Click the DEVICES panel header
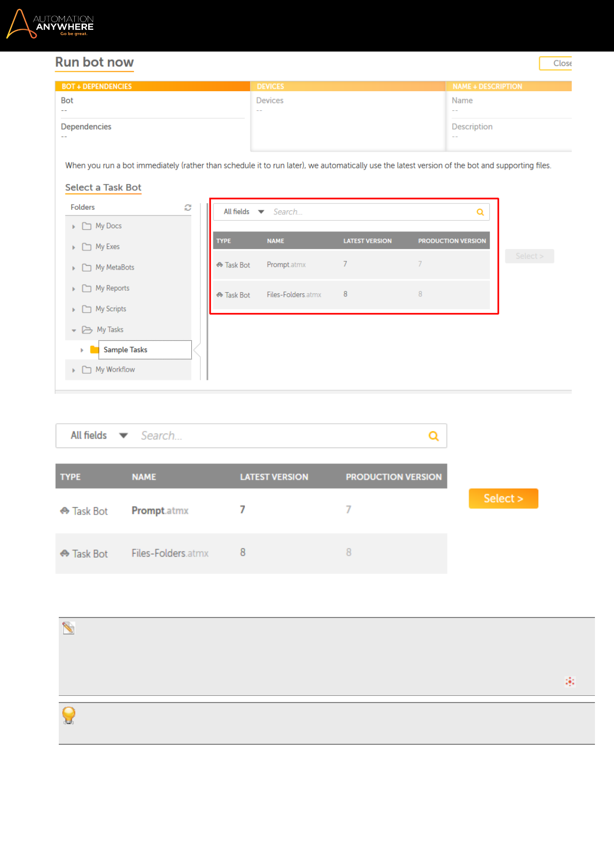The image size is (614, 868). [348, 86]
